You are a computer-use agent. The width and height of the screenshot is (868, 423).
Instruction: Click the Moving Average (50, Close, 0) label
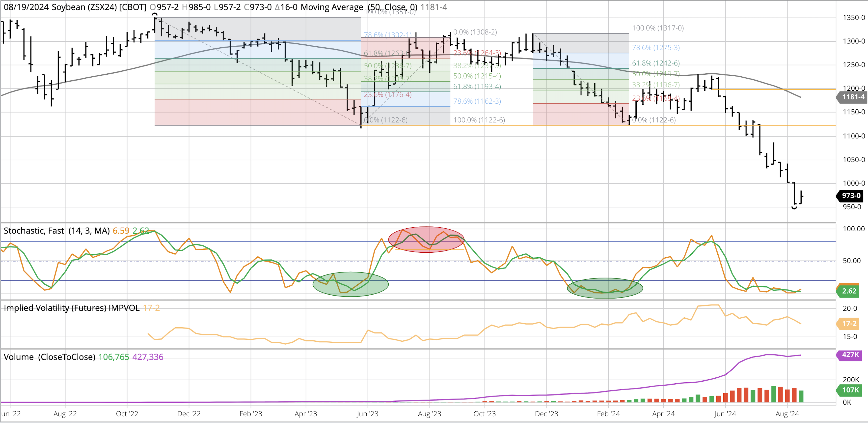[359, 7]
